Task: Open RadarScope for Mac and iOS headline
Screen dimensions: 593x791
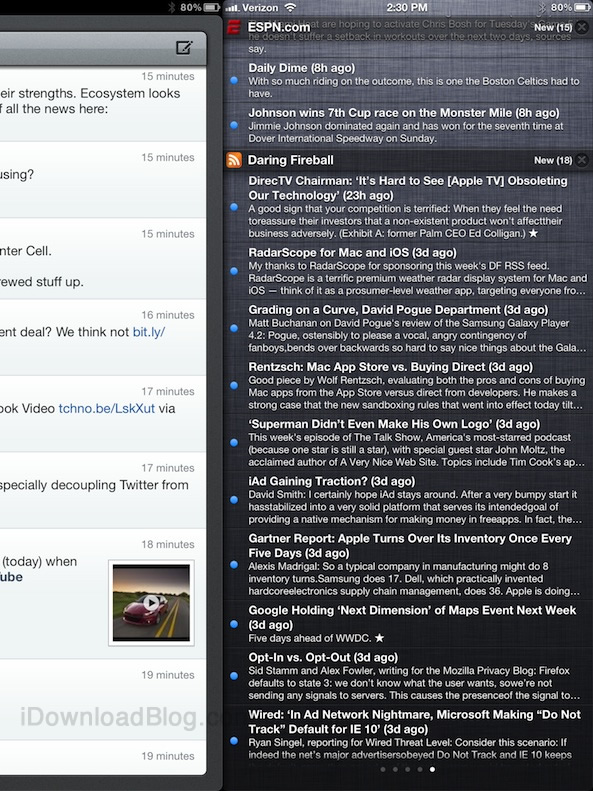Action: click(352, 252)
